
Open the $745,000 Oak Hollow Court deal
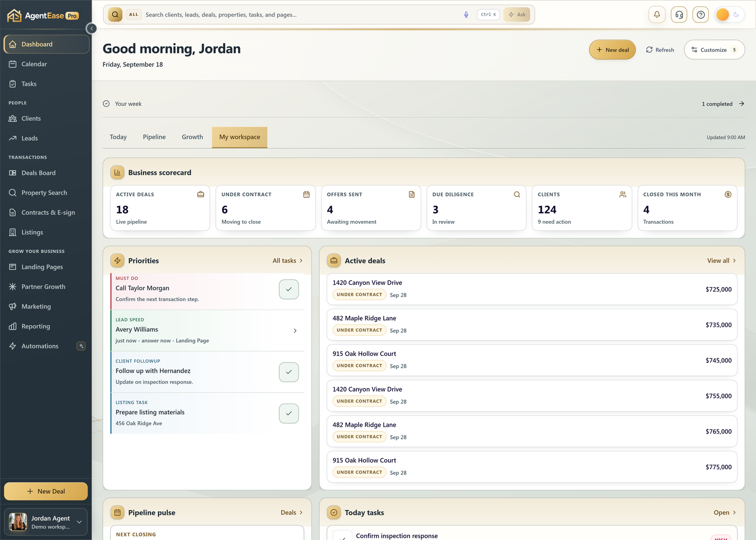point(532,360)
